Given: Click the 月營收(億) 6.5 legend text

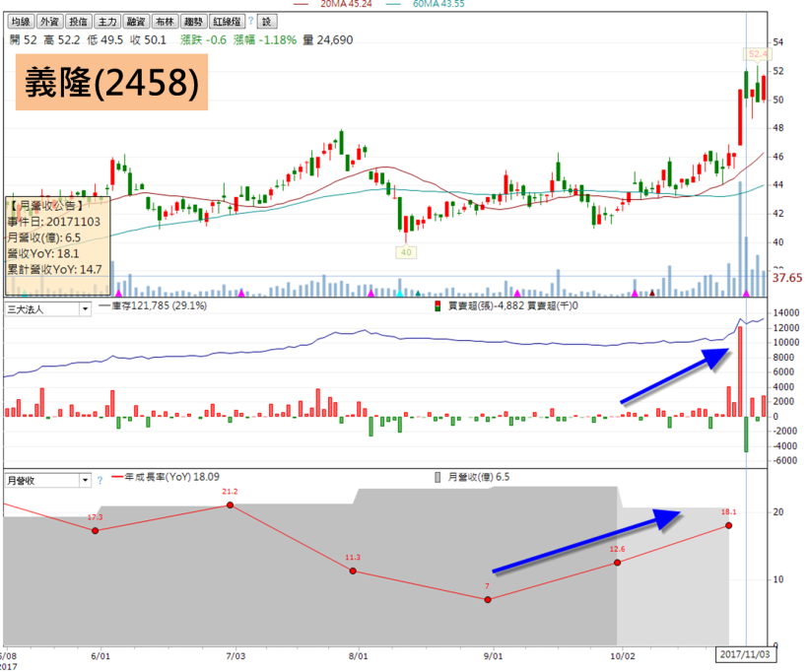Looking at the screenshot, I should [x=479, y=477].
